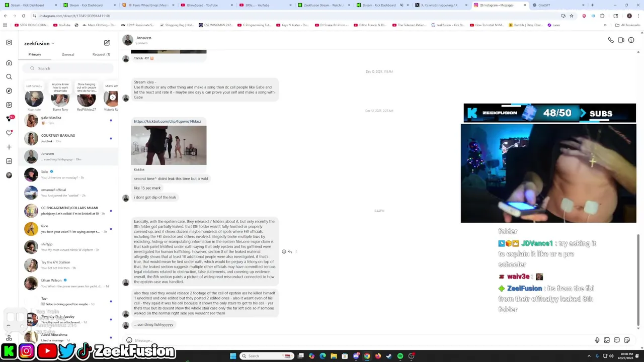Click the conversation search field
This screenshot has width=644, height=362.
click(68, 68)
